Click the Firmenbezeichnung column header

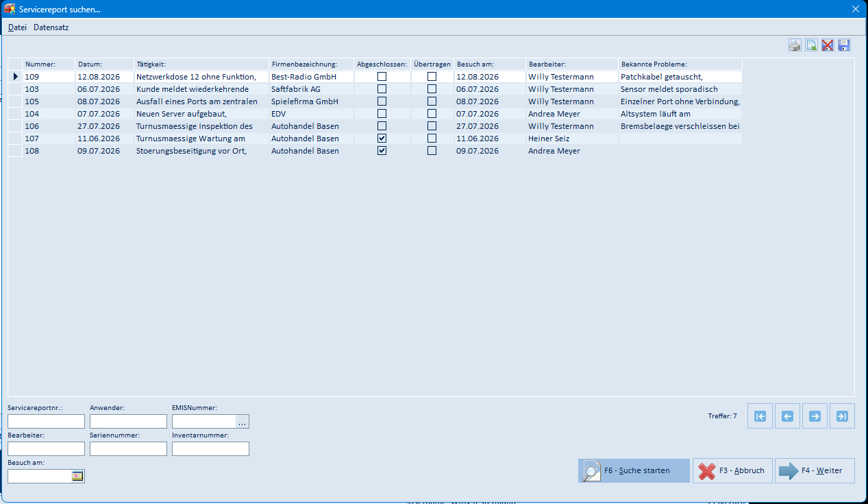coord(312,64)
